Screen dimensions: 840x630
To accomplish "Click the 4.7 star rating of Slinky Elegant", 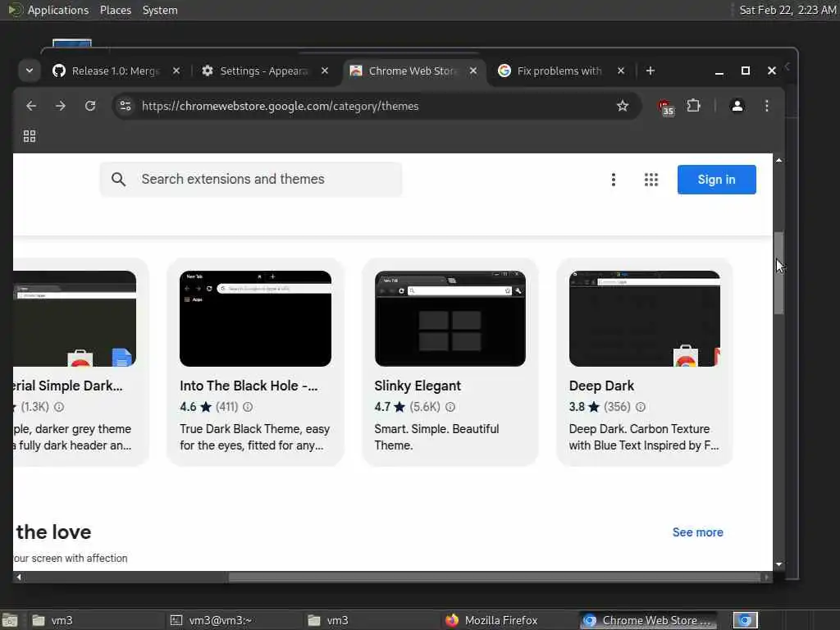I will [x=390, y=407].
